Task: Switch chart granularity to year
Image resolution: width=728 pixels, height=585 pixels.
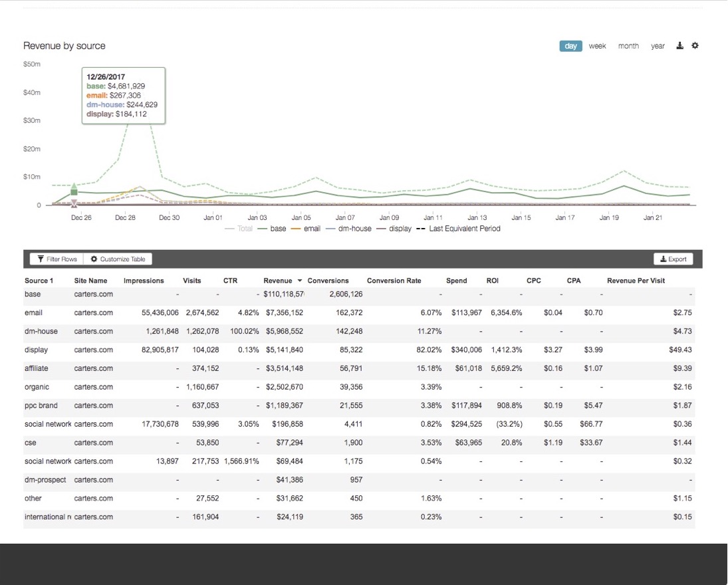Action: 658,46
